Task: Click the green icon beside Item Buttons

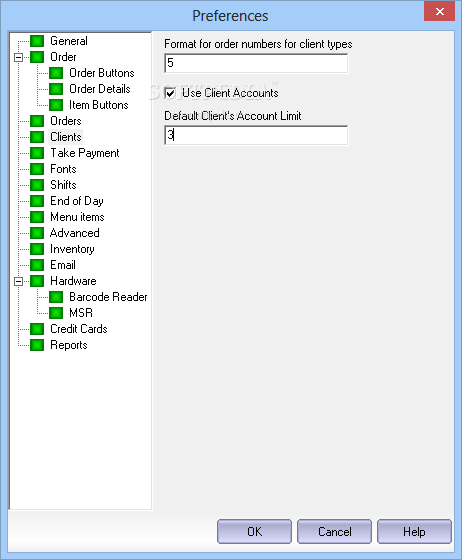Action: tap(56, 105)
